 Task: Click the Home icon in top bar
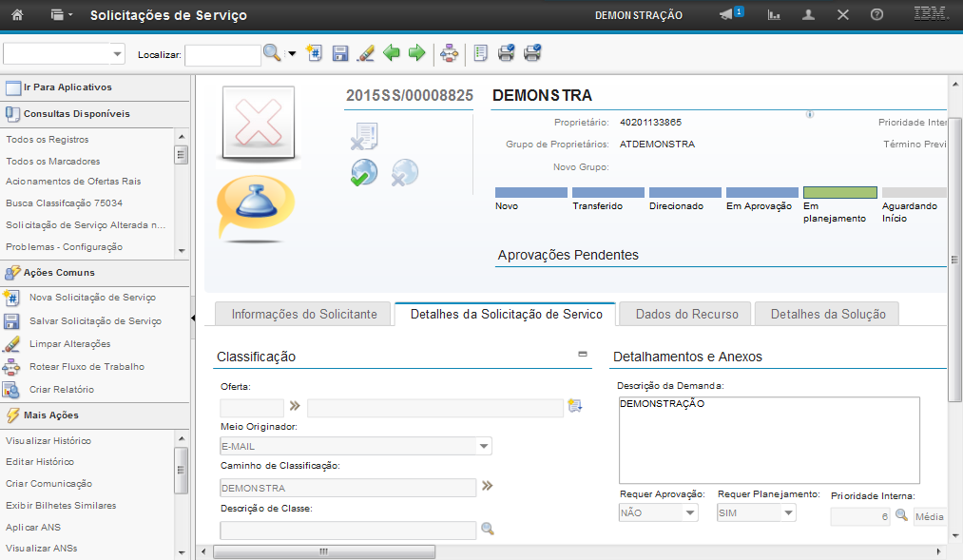click(17, 15)
